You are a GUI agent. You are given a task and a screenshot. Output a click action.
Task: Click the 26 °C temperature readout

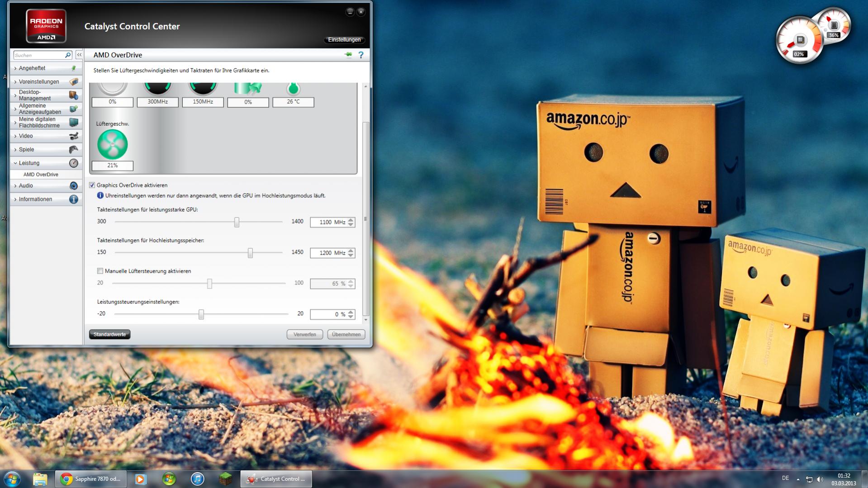293,102
